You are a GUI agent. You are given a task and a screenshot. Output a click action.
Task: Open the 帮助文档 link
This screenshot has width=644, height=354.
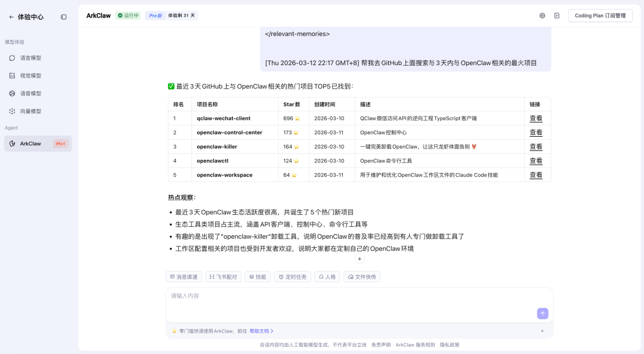(x=261, y=331)
